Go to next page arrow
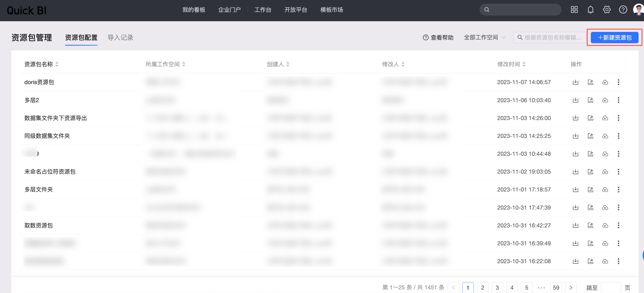Viewport: 644px width, 293px height. tap(570, 288)
